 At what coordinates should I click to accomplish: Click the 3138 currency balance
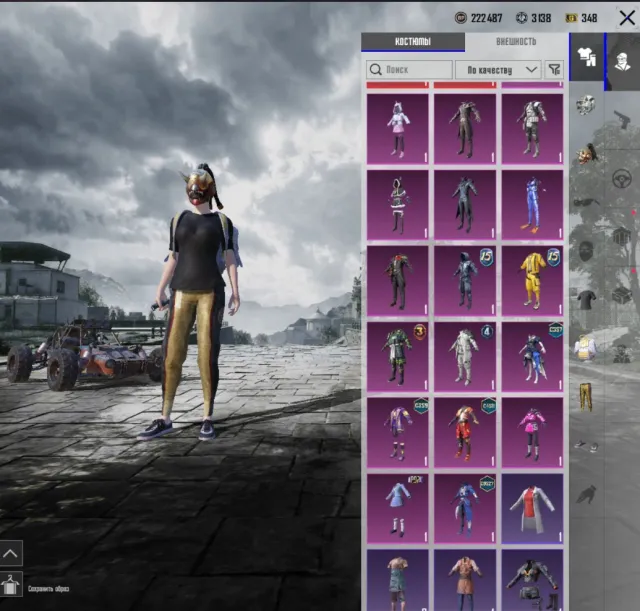pos(541,18)
